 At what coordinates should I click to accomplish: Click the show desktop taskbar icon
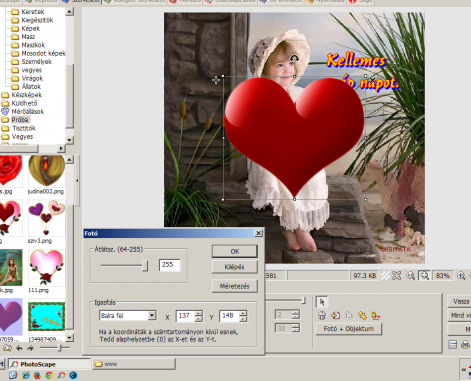pyautogui.click(x=13, y=375)
